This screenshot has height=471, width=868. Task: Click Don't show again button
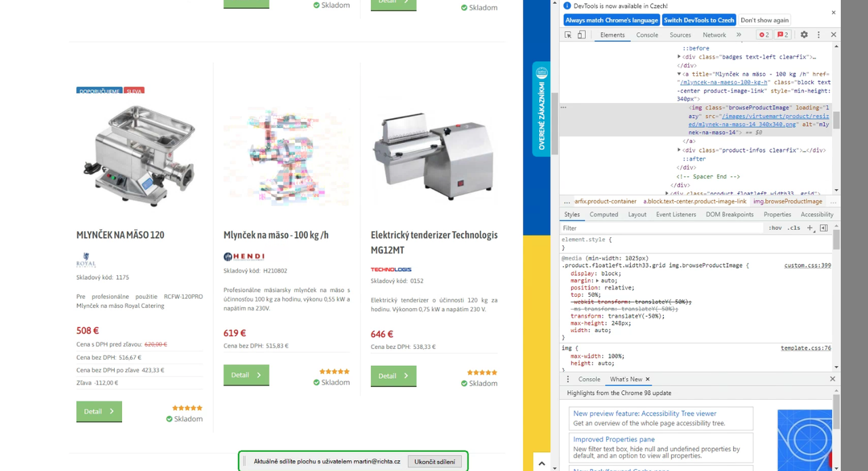point(764,20)
